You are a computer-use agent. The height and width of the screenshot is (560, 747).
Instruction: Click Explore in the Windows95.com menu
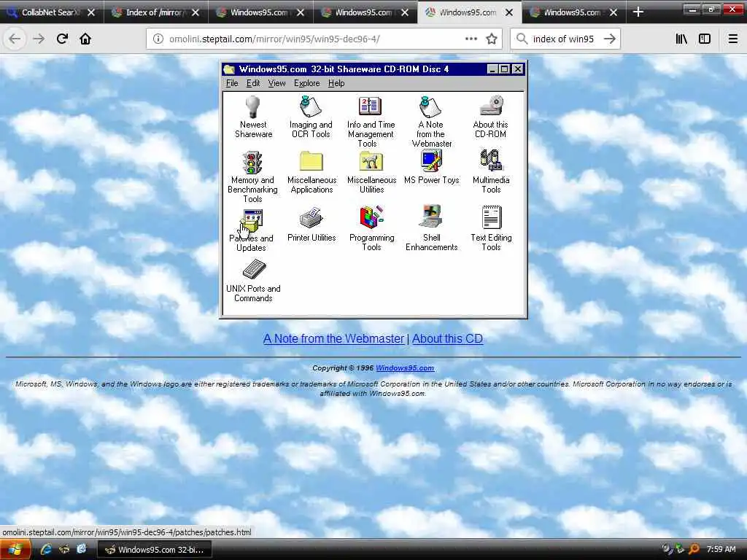coord(307,83)
